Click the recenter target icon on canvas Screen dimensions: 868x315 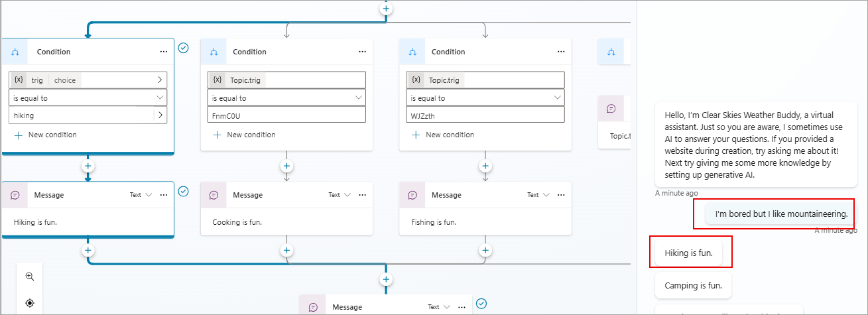click(x=30, y=303)
